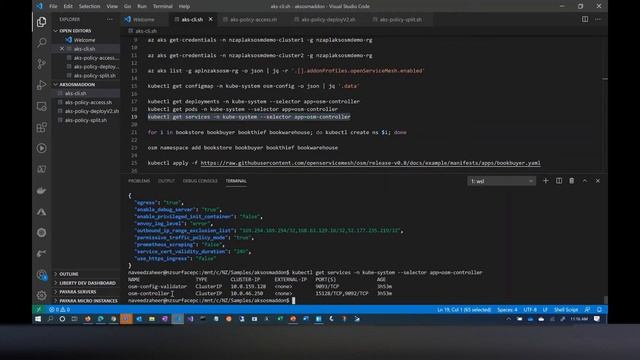
Task: Switch to the Debug Console panel tab
Action: pos(200,181)
